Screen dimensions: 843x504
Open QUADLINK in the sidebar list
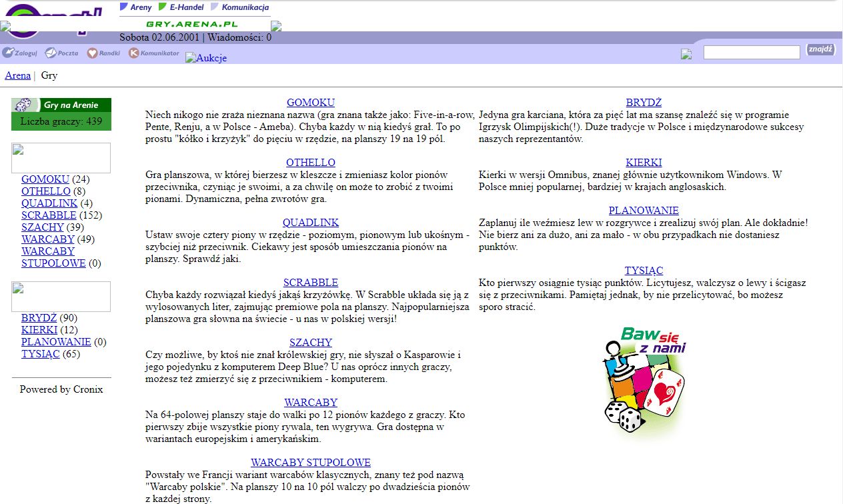point(49,203)
